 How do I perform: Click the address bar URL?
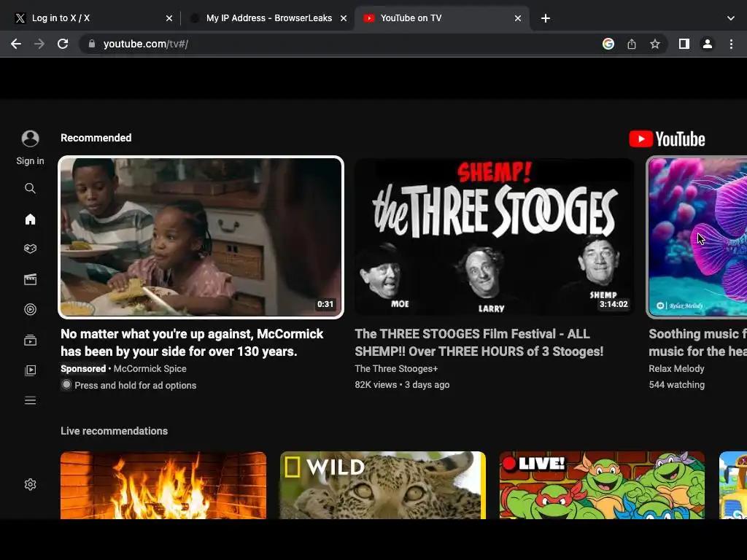click(146, 44)
